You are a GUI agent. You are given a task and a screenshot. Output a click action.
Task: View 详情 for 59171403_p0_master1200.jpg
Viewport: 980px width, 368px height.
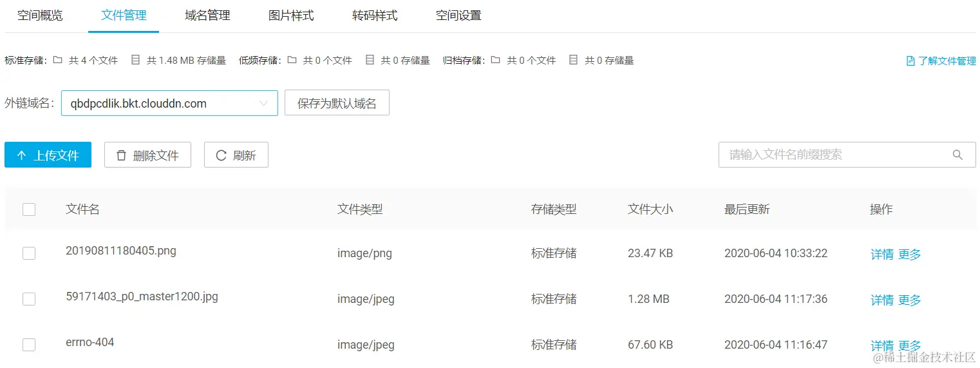882,300
